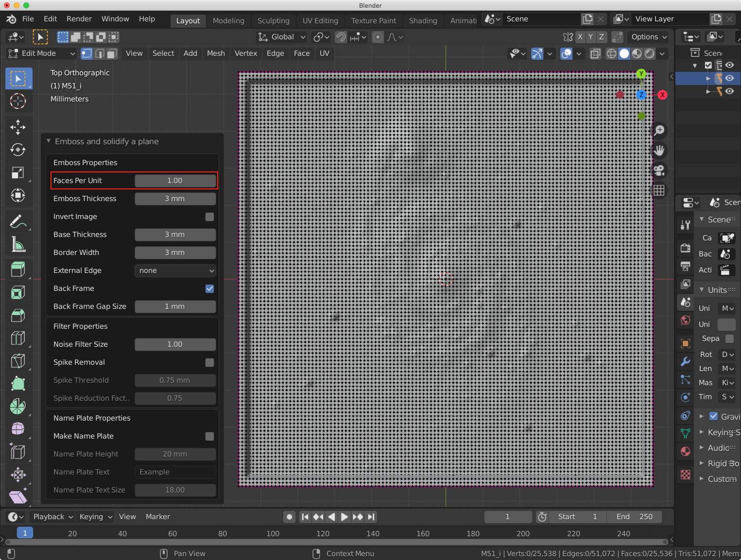741x560 pixels.
Task: Activate the Annotate pencil tool
Action: pyautogui.click(x=18, y=221)
